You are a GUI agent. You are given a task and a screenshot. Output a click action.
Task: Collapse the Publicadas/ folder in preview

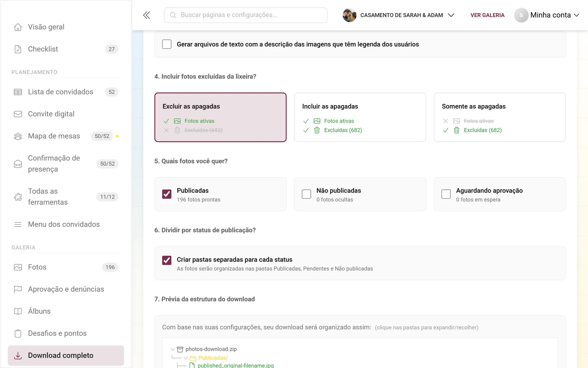[186, 358]
